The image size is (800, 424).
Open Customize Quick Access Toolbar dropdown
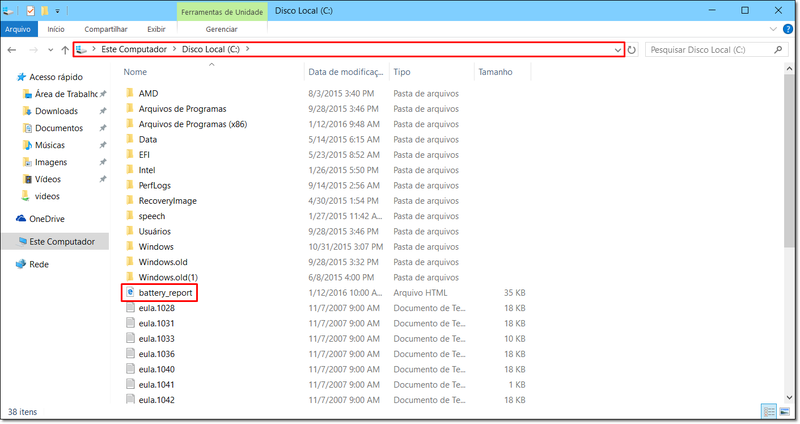pos(58,11)
